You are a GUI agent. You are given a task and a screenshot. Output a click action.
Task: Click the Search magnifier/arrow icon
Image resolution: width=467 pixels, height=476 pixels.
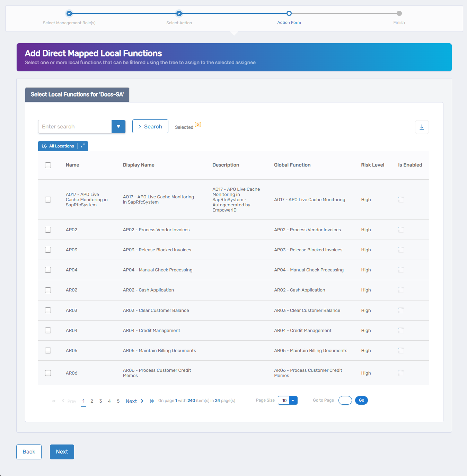[140, 126]
